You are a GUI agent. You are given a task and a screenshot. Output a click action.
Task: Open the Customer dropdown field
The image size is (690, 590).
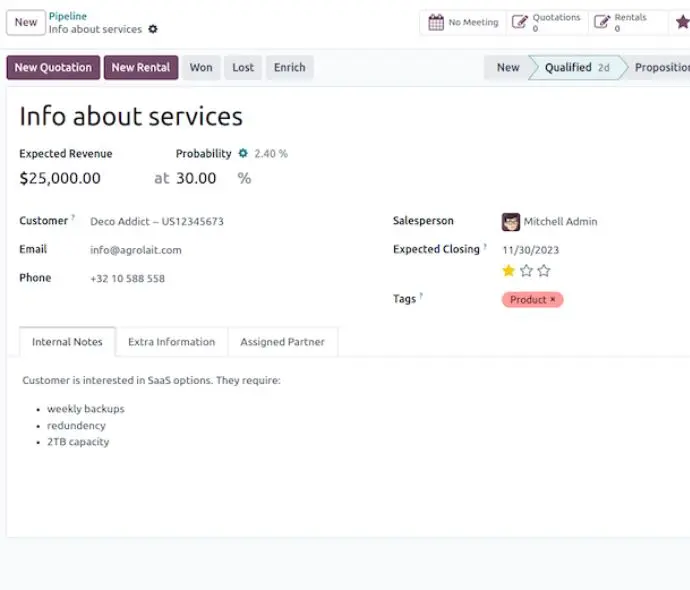pyautogui.click(x=157, y=221)
